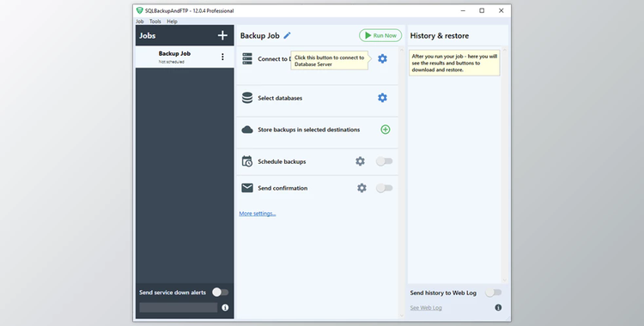The height and width of the screenshot is (326, 644).
Task: Click the cloud destinations icon
Action: pyautogui.click(x=247, y=130)
